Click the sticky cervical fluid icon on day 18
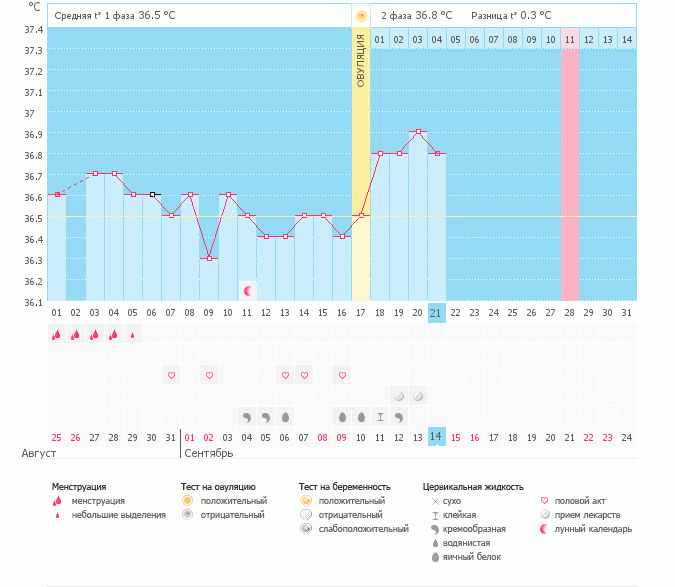 point(380,416)
